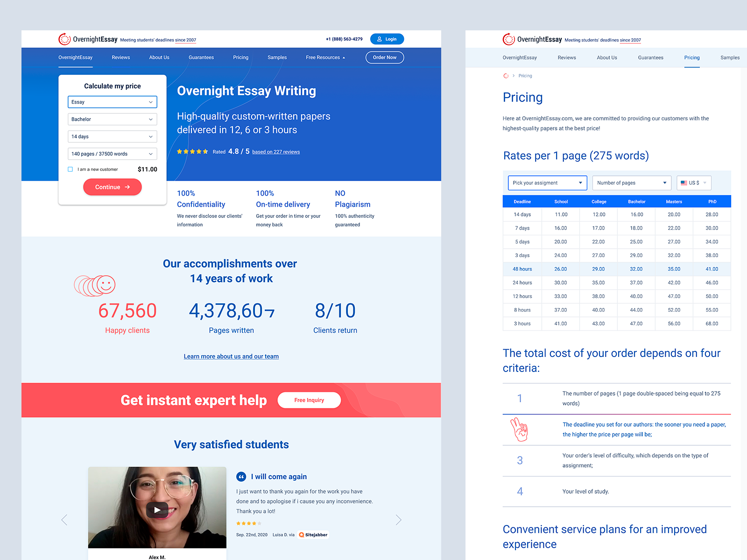Open Pricing in the left page navigation
The image size is (747, 560).
pyautogui.click(x=241, y=57)
